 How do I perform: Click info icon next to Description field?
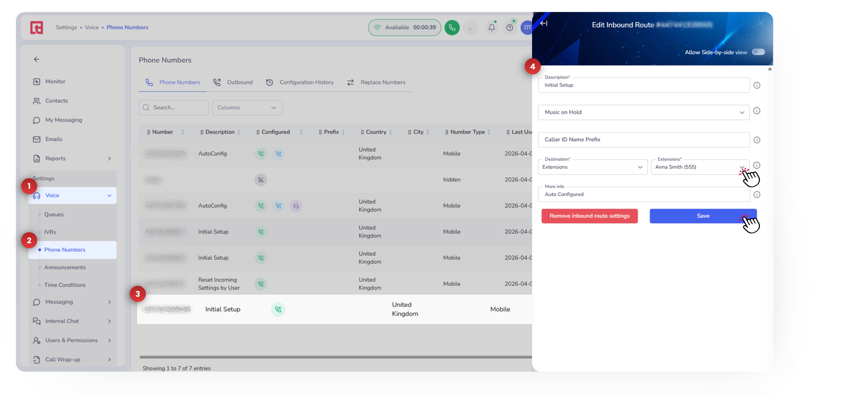(756, 85)
